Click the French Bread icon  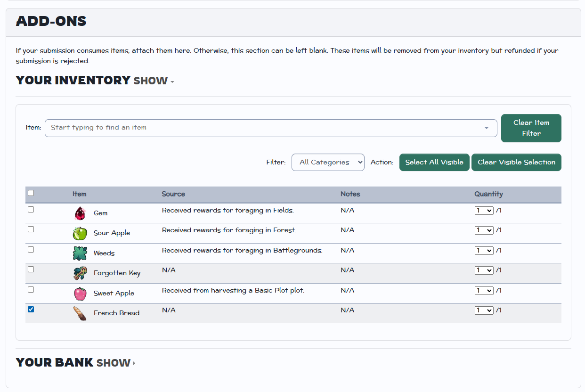point(80,313)
